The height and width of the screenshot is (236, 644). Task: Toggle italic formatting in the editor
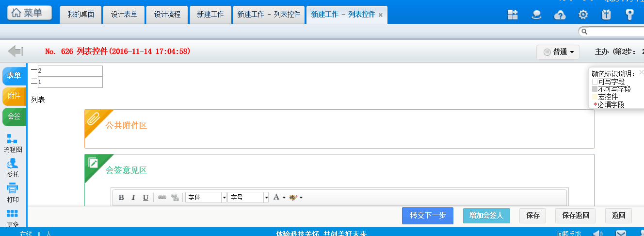(x=133, y=198)
